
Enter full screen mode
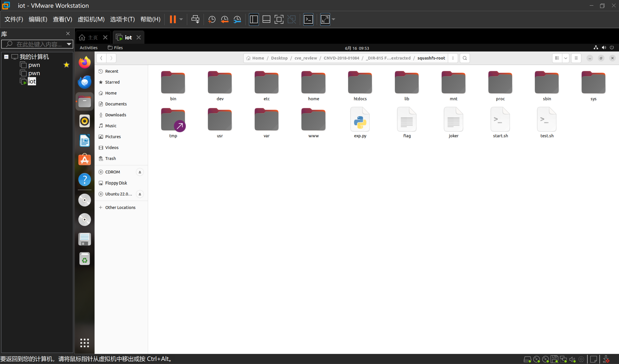click(x=279, y=19)
